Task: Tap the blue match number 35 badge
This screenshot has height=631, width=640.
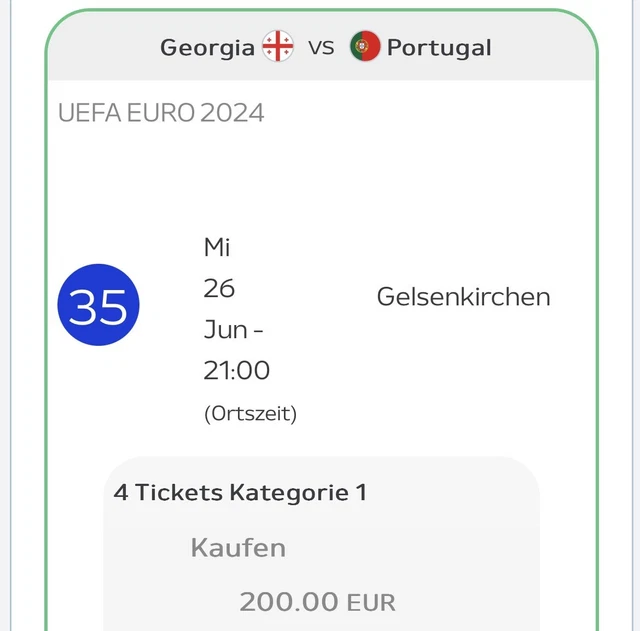Action: coord(98,306)
